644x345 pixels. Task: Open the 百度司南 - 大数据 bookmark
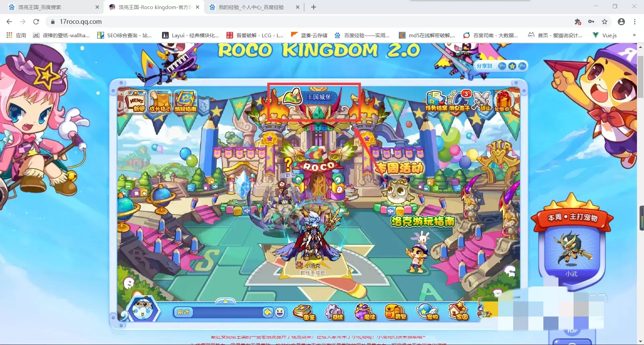coord(490,35)
